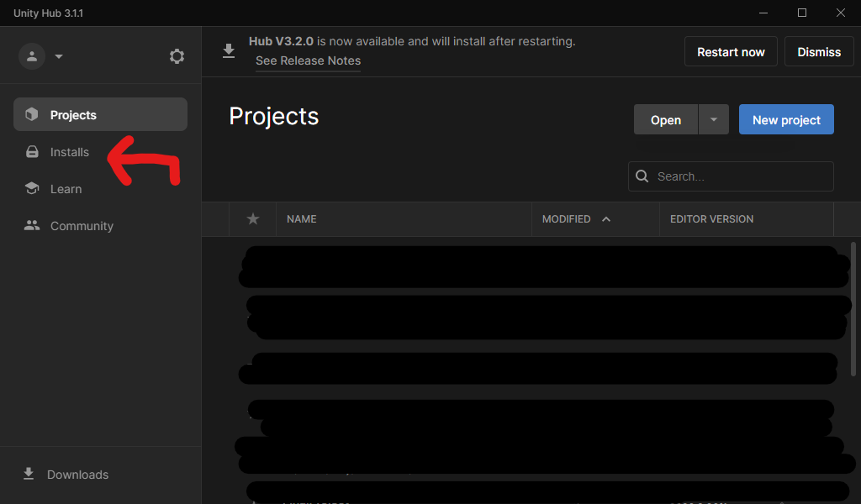Click the Restart now button
This screenshot has height=504, width=861.
731,51
